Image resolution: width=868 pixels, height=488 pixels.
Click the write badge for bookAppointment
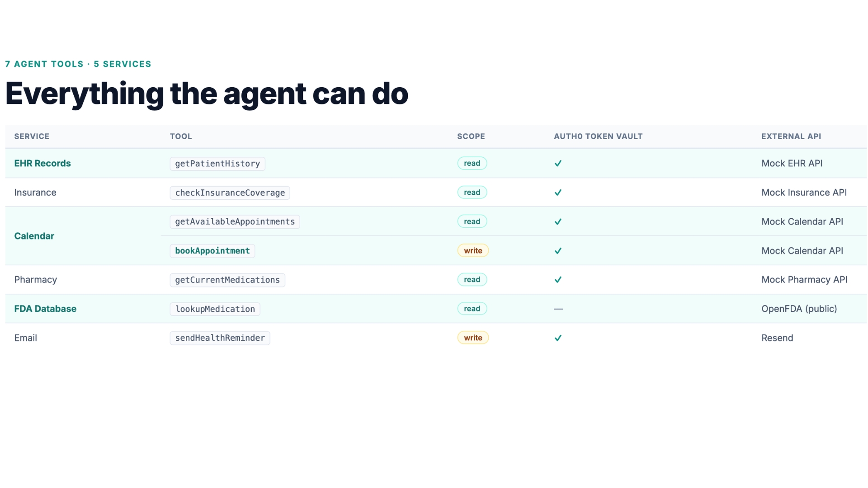(473, 251)
